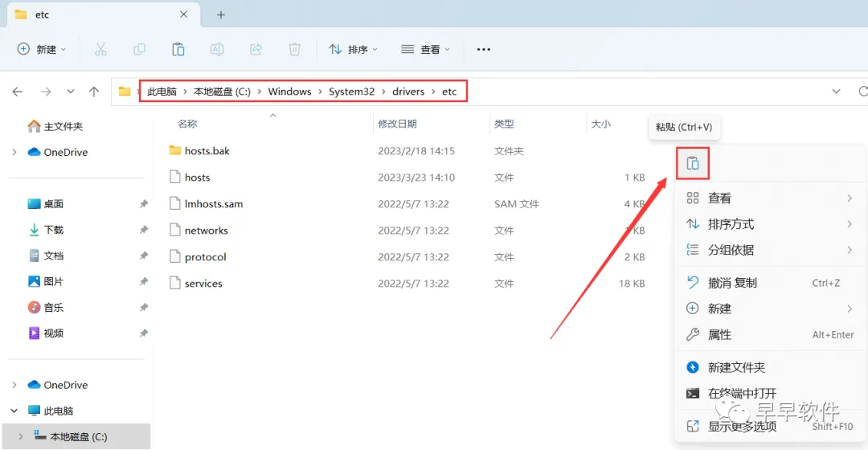Click the hosts file icon
The image size is (868, 450).
pyautogui.click(x=175, y=177)
